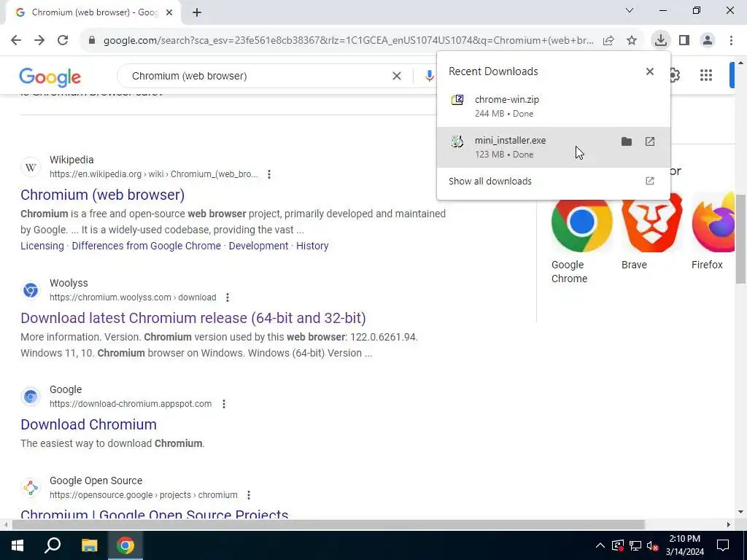Open Google apps grid
Screen dimensions: 747x560
click(x=706, y=75)
